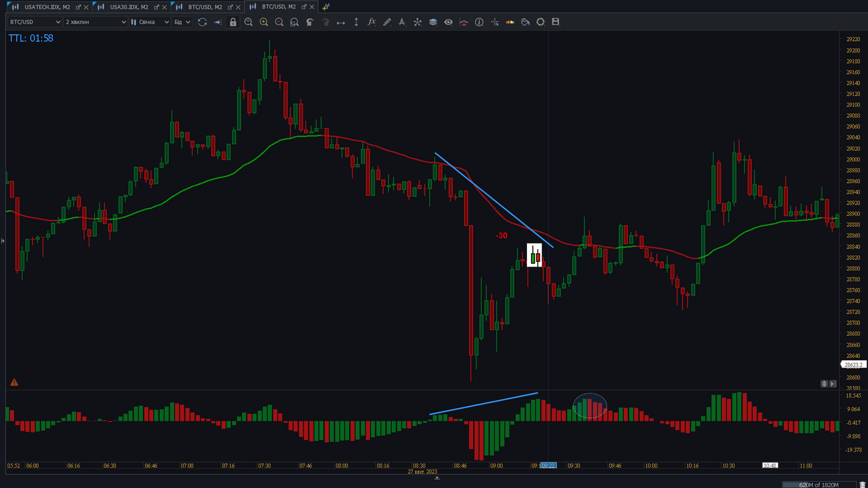Click the chart line with red marker icon

(x=464, y=22)
